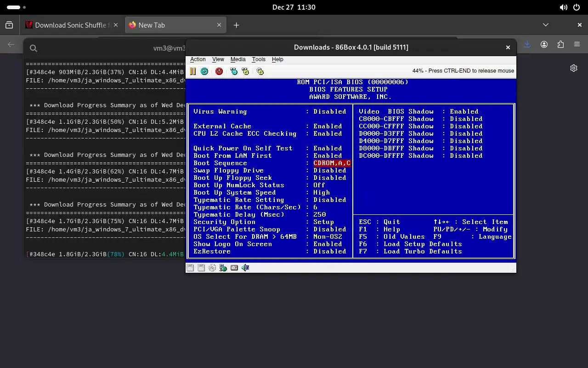Click the Swap Floppy Drive row

[x=270, y=171]
